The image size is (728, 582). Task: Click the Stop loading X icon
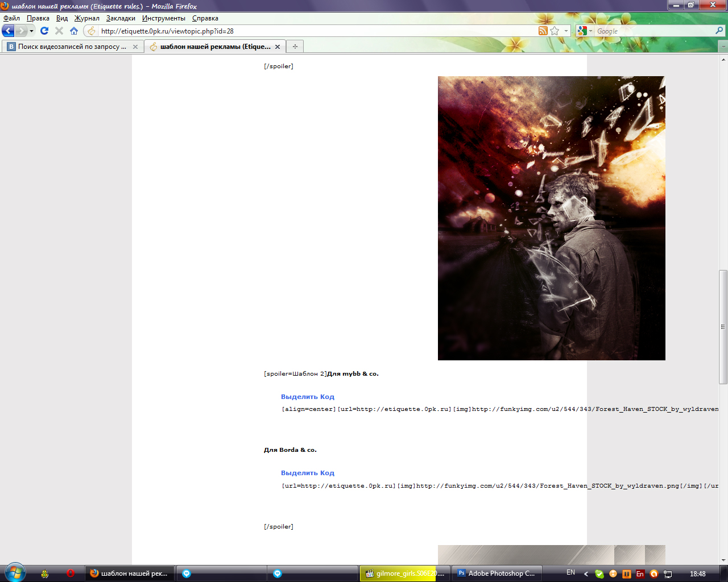[59, 31]
